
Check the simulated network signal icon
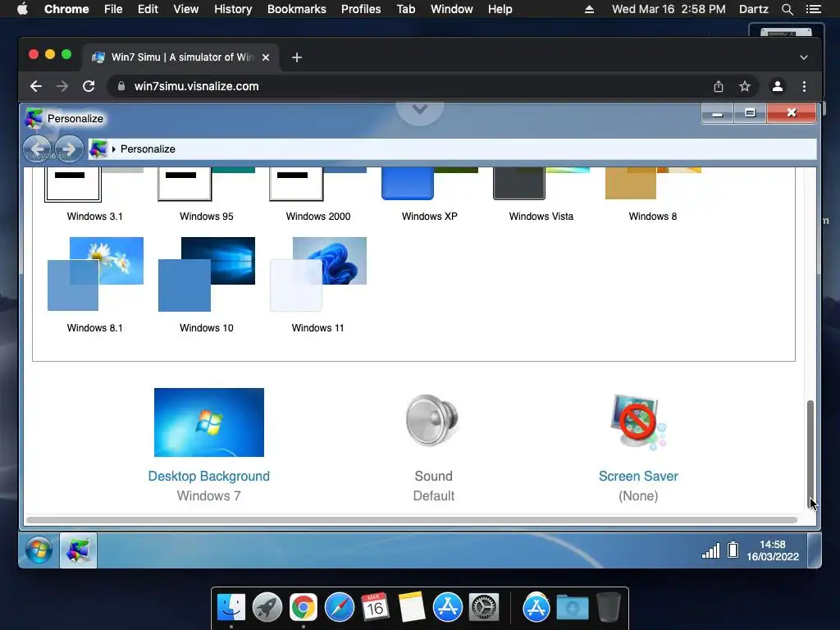click(x=710, y=550)
